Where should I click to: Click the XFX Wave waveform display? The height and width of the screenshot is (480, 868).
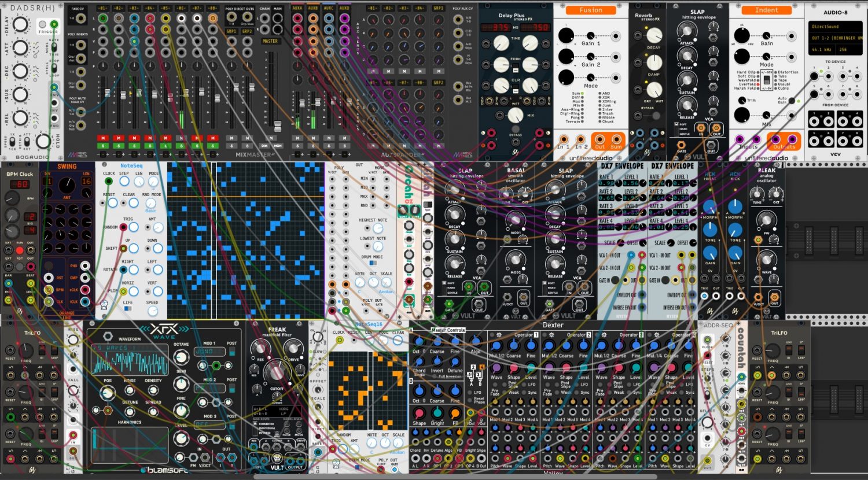129,359
